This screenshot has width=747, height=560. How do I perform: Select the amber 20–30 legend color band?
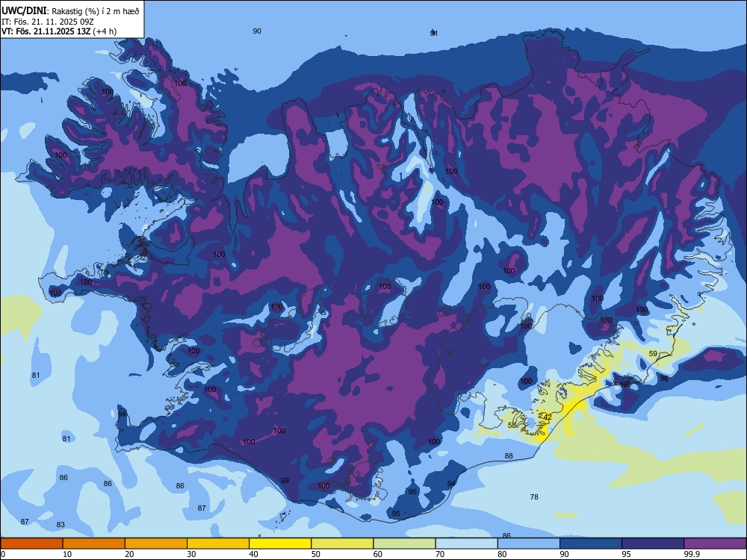pos(156,544)
